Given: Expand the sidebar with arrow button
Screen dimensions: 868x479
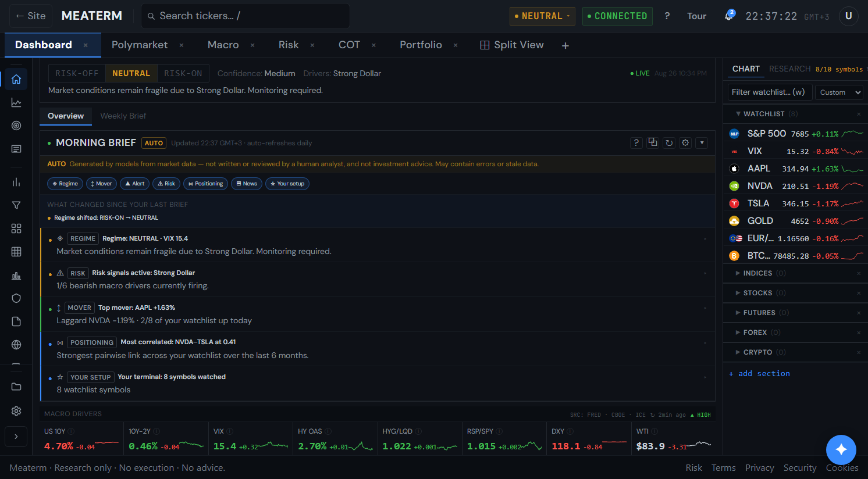Looking at the screenshot, I should tap(16, 437).
